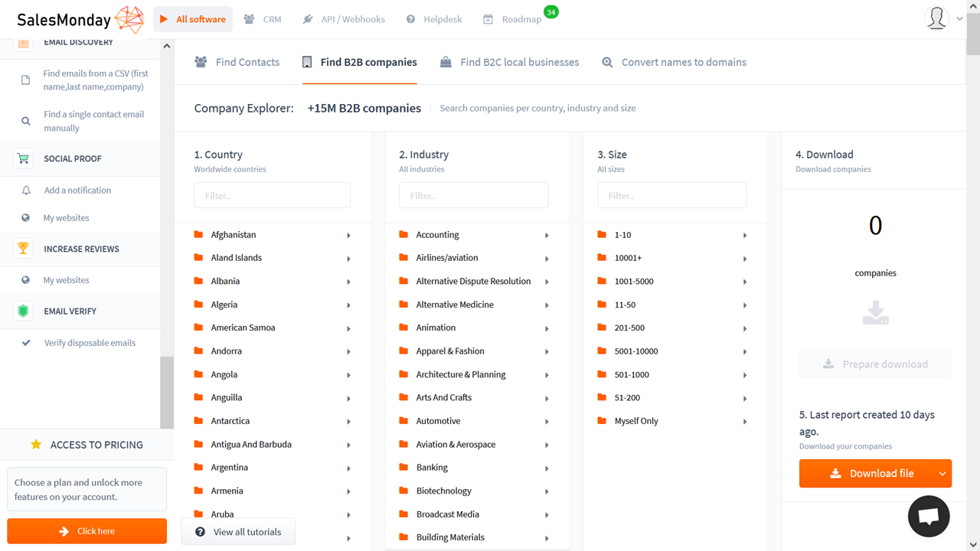Click the Roadmap calendar icon
Image resolution: width=980 pixels, height=551 pixels.
pyautogui.click(x=488, y=19)
